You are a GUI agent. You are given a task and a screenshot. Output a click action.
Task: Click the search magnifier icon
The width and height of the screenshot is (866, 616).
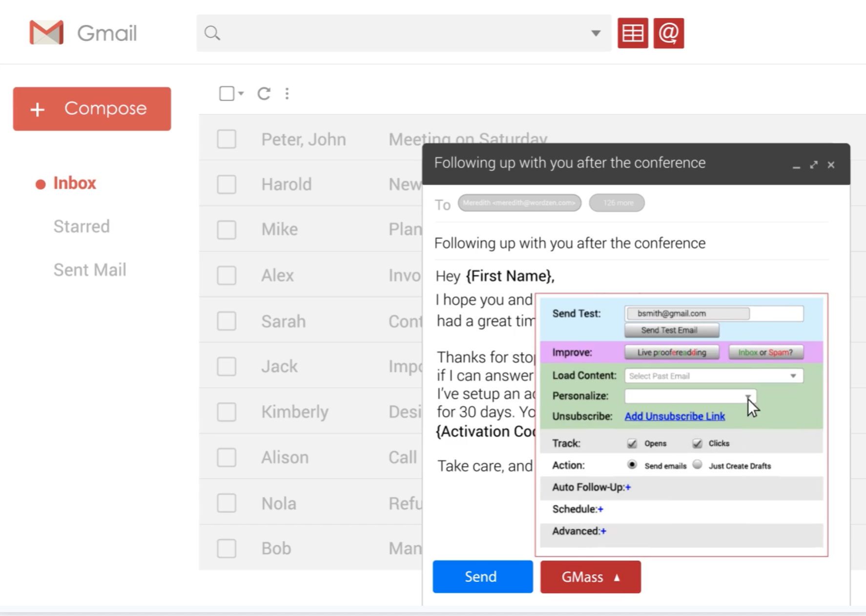pos(212,33)
